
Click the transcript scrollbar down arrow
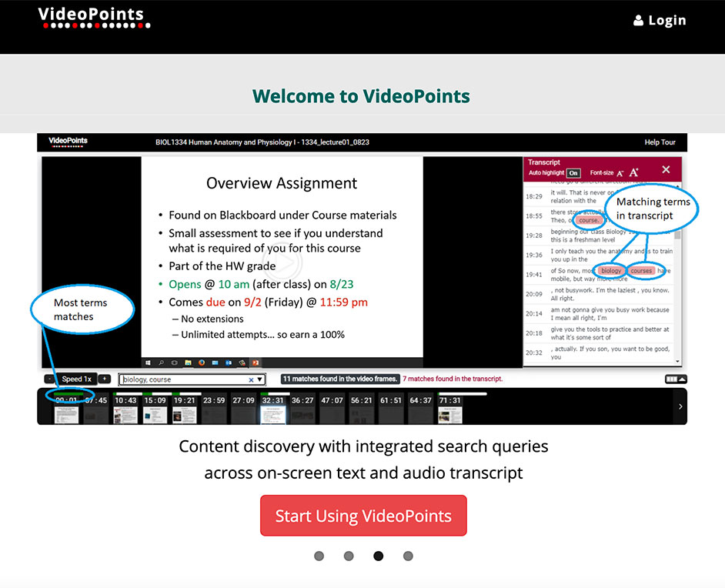click(678, 362)
